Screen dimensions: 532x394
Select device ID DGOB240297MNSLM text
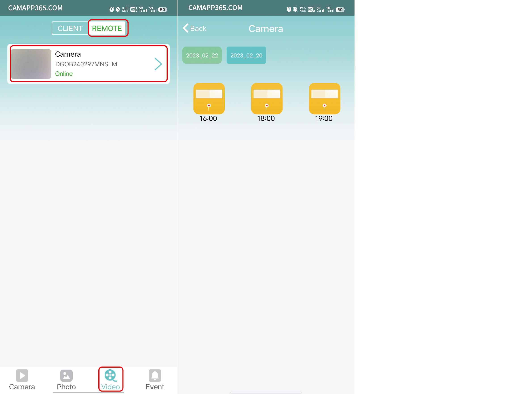(86, 64)
